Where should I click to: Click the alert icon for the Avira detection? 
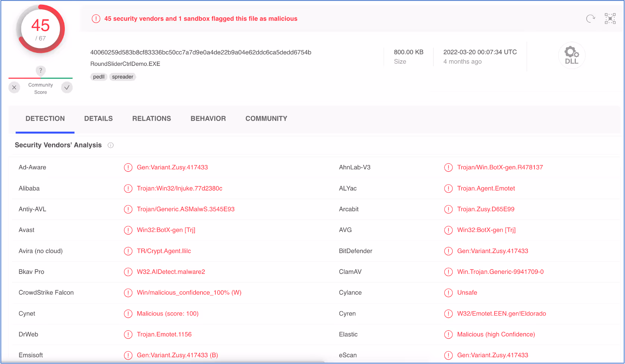click(128, 251)
